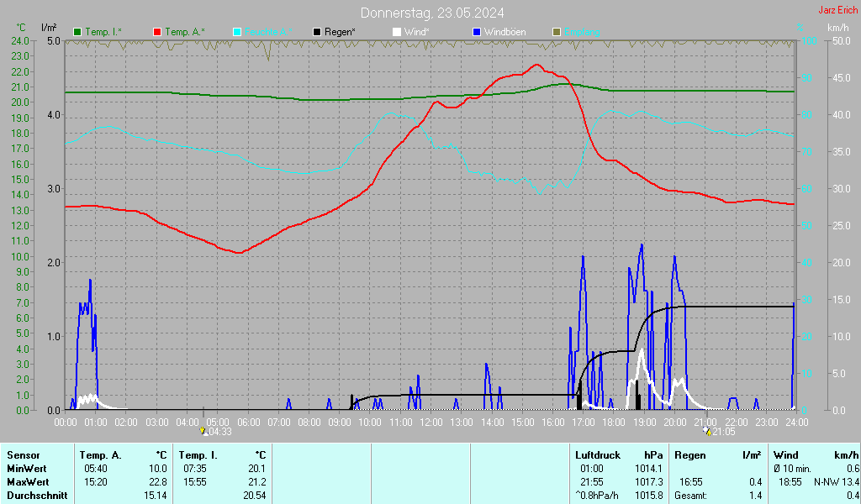Click the Sensor column header
Image resolution: width=861 pixels, height=504 pixels.
(x=23, y=455)
